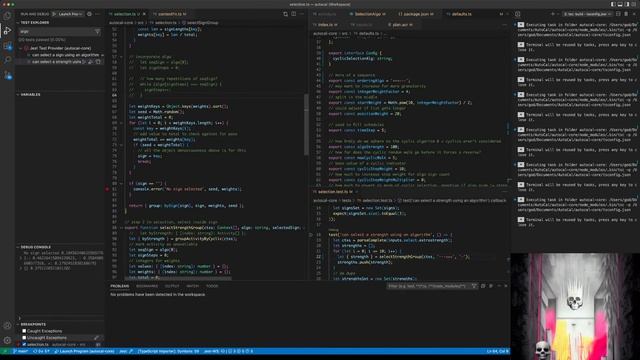
Task: Toggle the secondary side bar layout icon
Action: coord(627,4)
